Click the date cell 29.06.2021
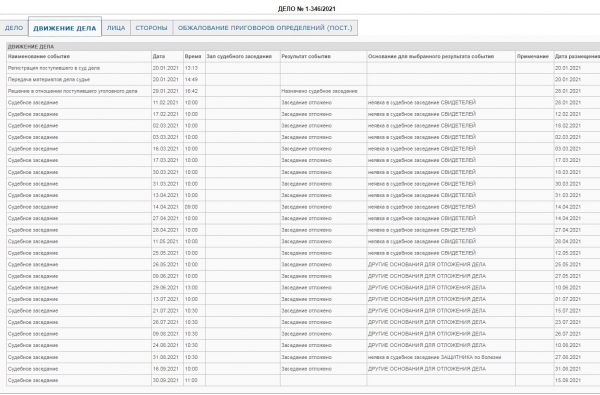This screenshot has height=395, width=600. [x=166, y=287]
